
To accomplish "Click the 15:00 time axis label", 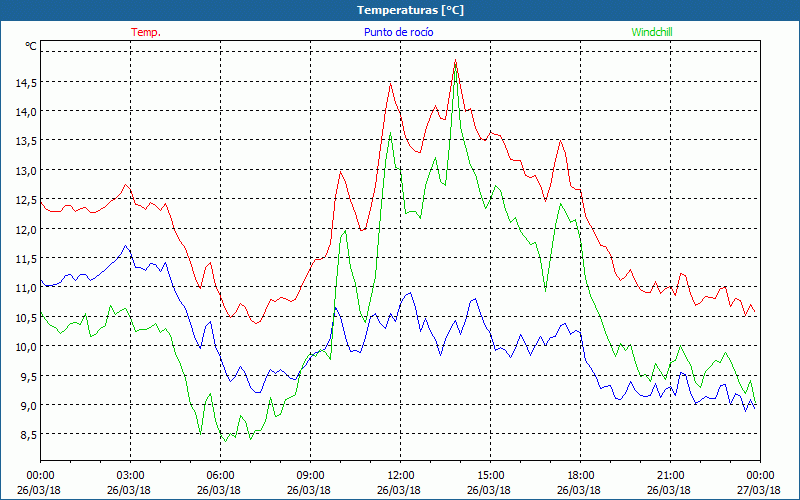I will coord(491,476).
